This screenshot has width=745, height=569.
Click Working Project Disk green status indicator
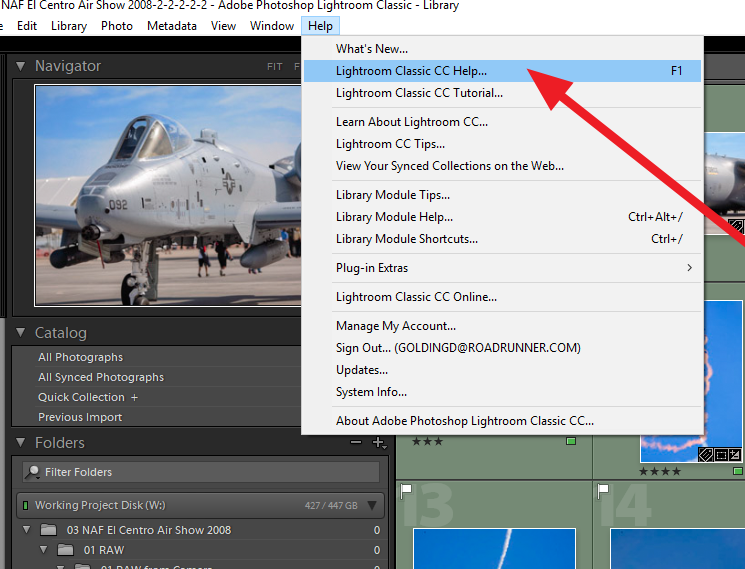point(26,505)
